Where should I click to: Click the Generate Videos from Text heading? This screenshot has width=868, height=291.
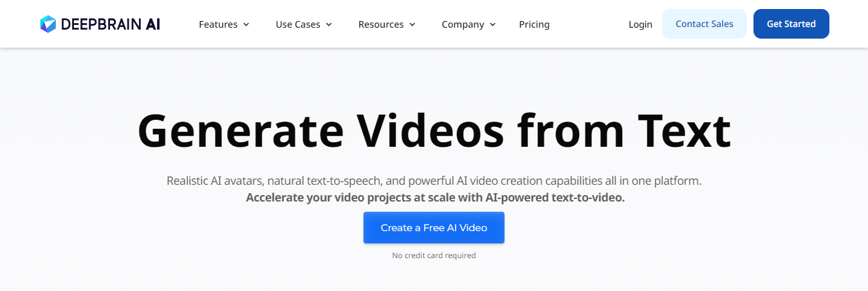pos(434,131)
